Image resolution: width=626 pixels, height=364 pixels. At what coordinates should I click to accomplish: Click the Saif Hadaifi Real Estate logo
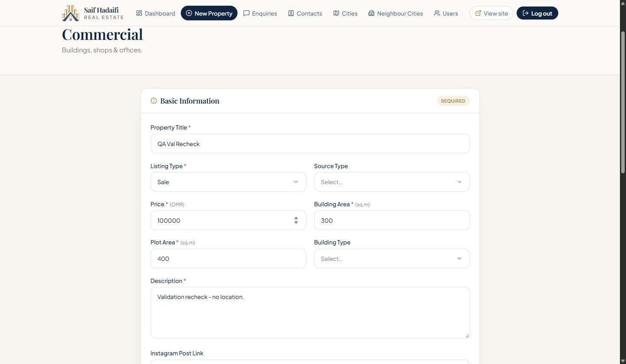[93, 13]
